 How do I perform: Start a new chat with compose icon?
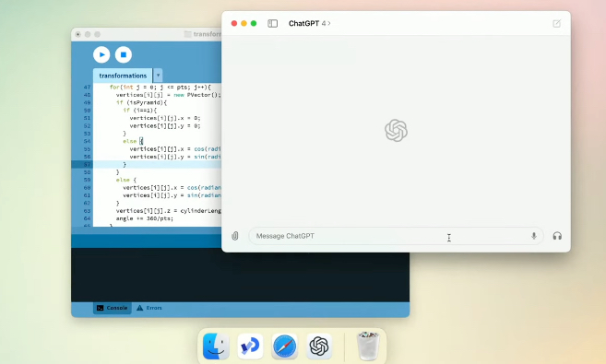click(556, 24)
